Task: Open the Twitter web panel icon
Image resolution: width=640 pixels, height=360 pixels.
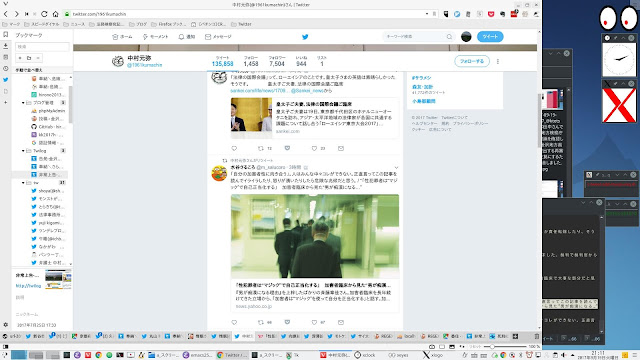Action: click(x=5, y=80)
